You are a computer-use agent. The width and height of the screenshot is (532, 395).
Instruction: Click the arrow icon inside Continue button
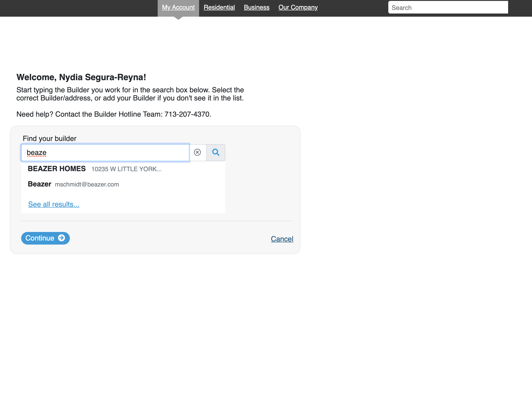tap(62, 238)
